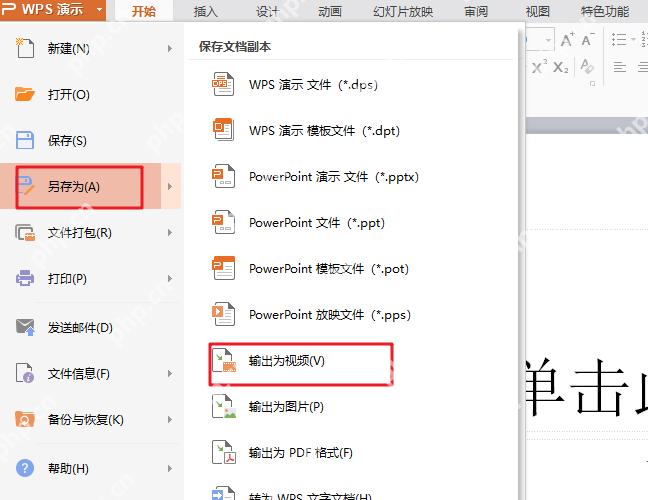Switch to the 审阅 ribbon tab
The height and width of the screenshot is (500, 648).
tap(476, 11)
